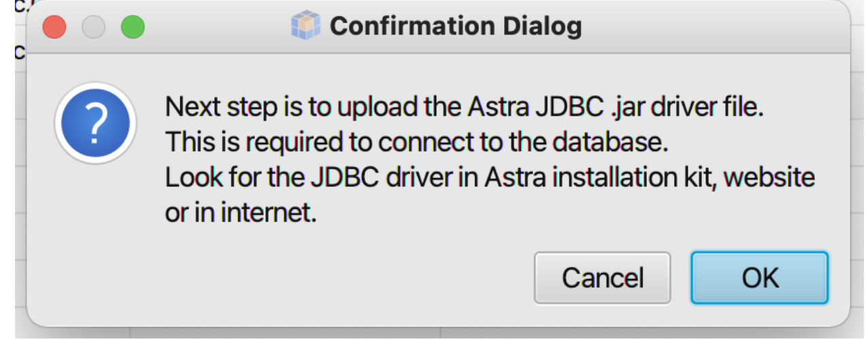
Task: Click the 'Next step is to upload' line
Action: tap(465, 108)
